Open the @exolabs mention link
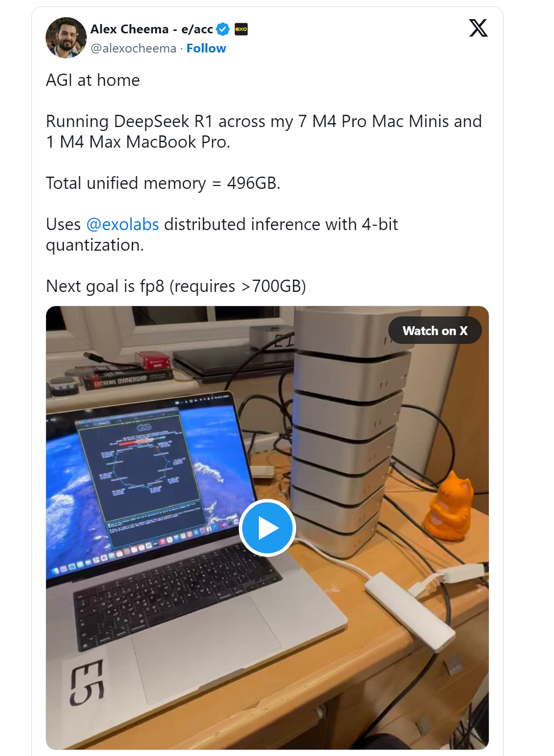 (x=123, y=224)
